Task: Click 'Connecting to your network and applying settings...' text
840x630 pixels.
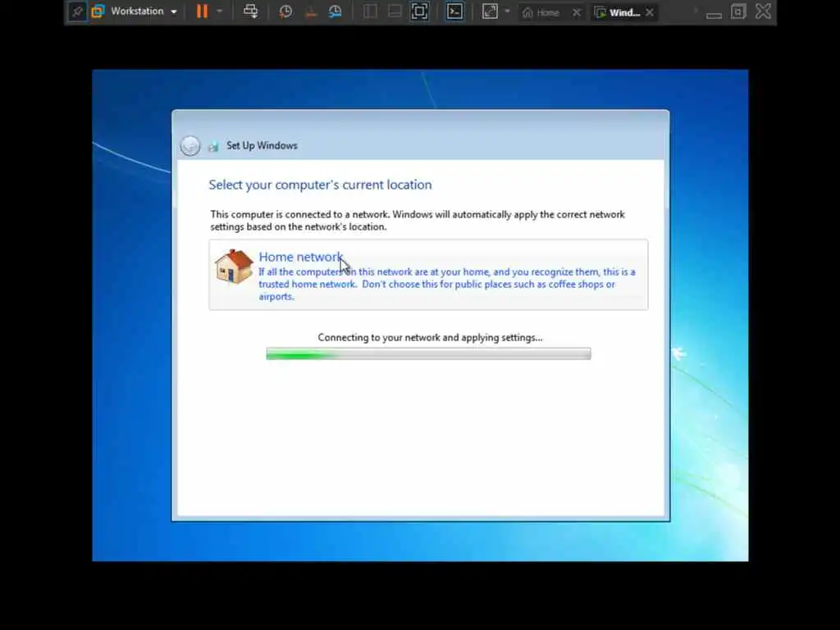Action: click(x=430, y=337)
